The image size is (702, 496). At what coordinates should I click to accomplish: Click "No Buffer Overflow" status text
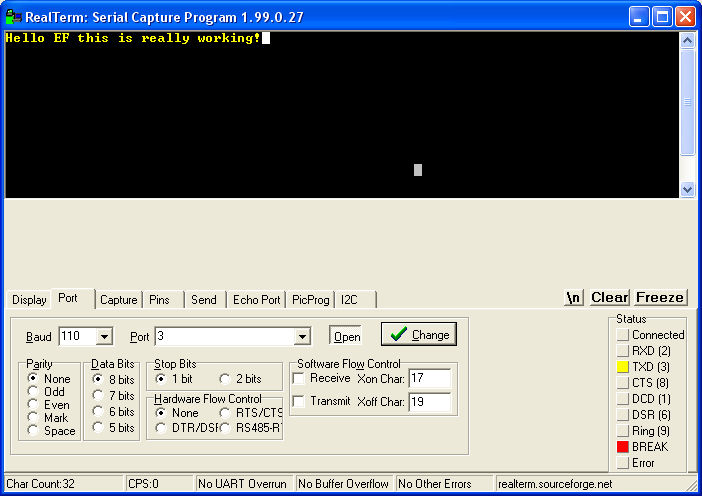click(x=343, y=484)
